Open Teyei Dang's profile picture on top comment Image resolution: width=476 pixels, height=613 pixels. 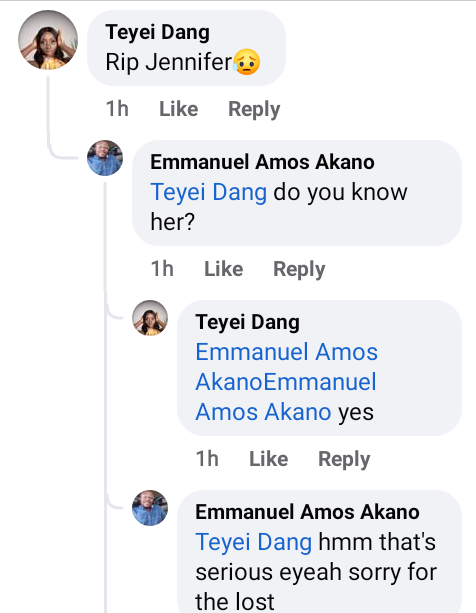(48, 40)
